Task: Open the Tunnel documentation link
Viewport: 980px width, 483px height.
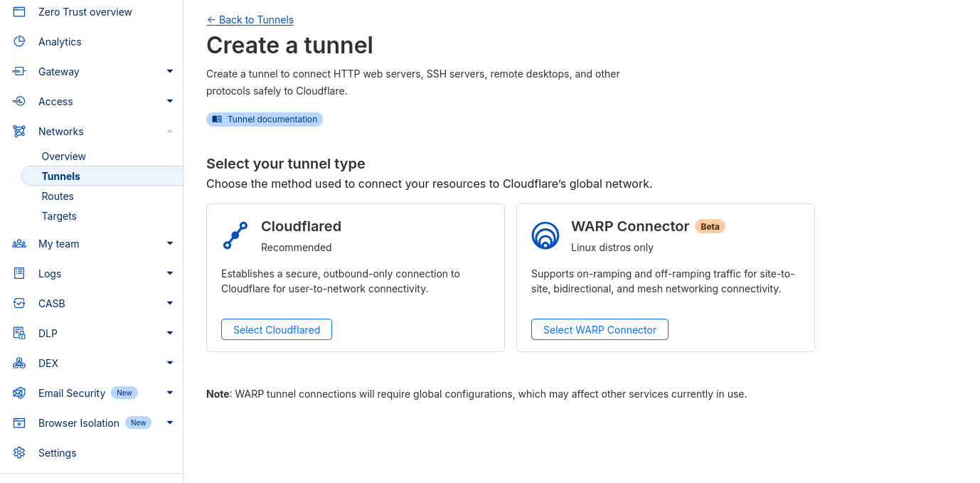Action: [x=265, y=120]
